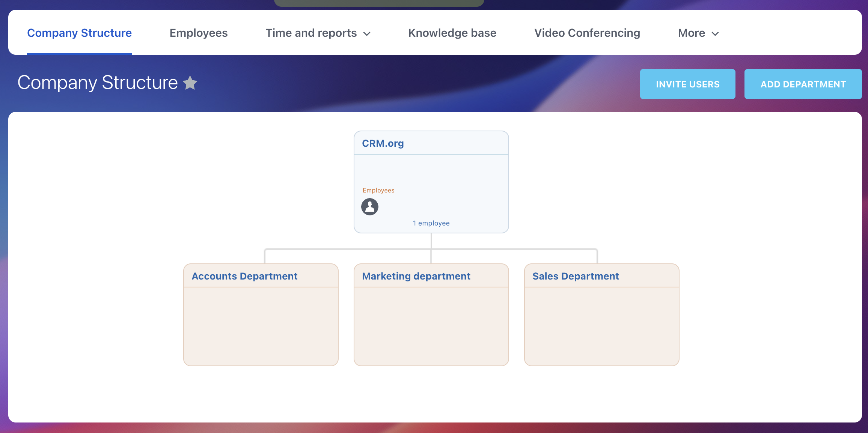The width and height of the screenshot is (868, 433).
Task: Switch to the Employees tab
Action: pos(199,33)
